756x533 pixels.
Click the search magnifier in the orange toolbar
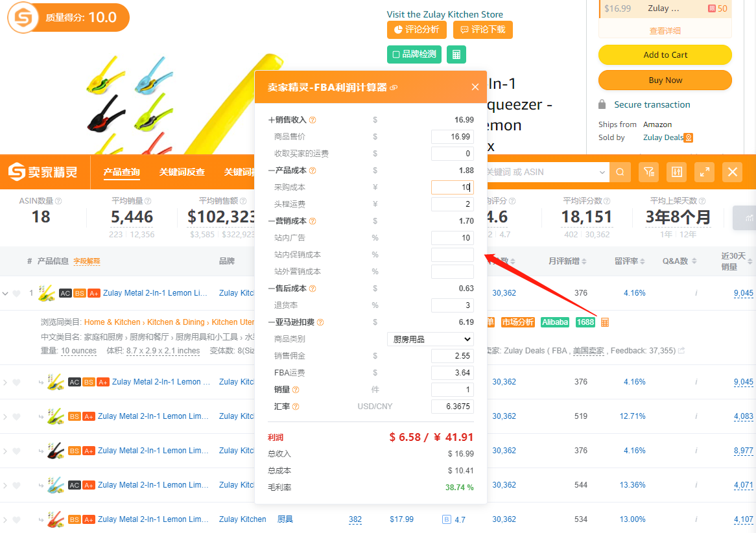tap(620, 172)
